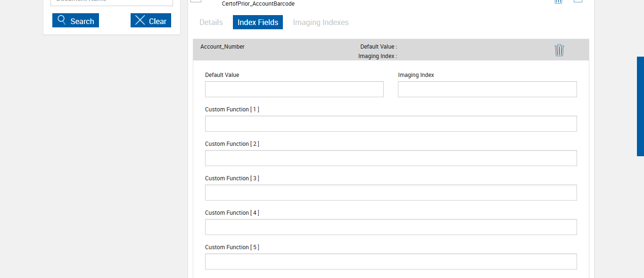
Task: Focus the Imaging Index input box
Action: click(487, 89)
